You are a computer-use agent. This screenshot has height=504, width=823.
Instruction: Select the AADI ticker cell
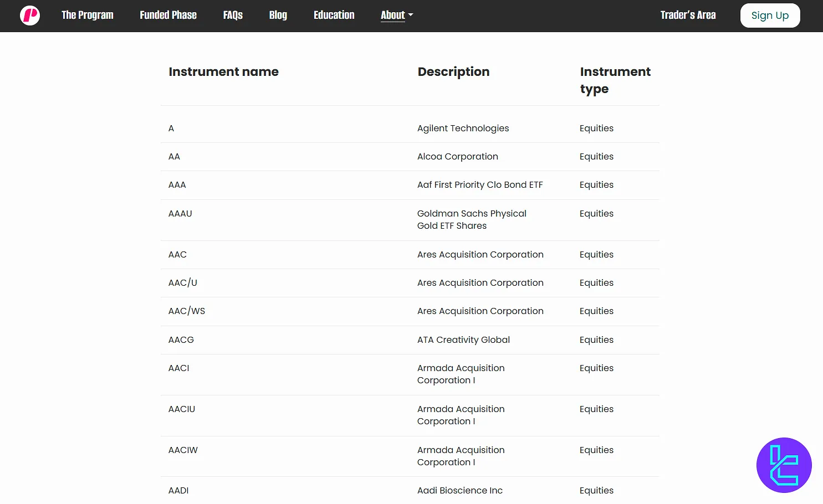(x=178, y=491)
